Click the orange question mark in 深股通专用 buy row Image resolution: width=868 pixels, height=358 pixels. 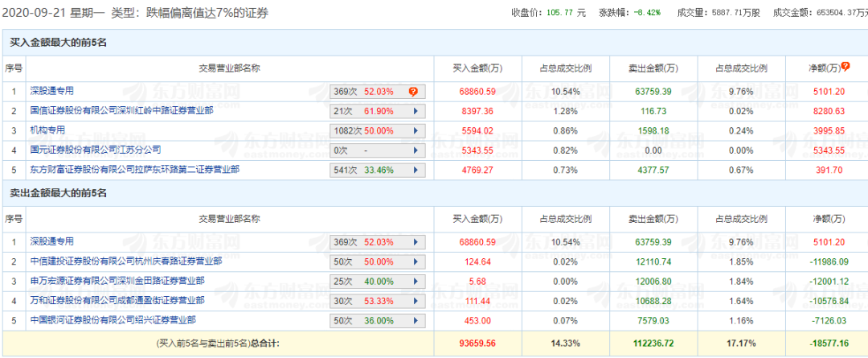click(412, 92)
